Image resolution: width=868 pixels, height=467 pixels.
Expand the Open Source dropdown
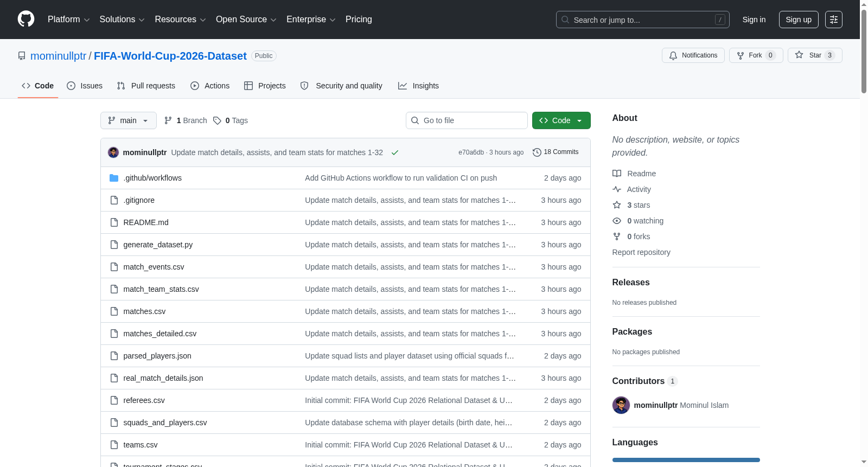click(x=246, y=20)
